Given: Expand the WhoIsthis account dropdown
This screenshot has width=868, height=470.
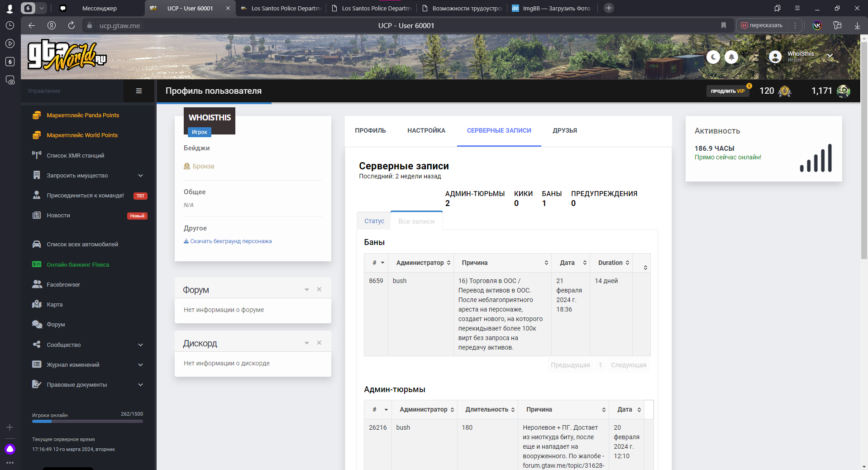Looking at the screenshot, I should point(830,56).
